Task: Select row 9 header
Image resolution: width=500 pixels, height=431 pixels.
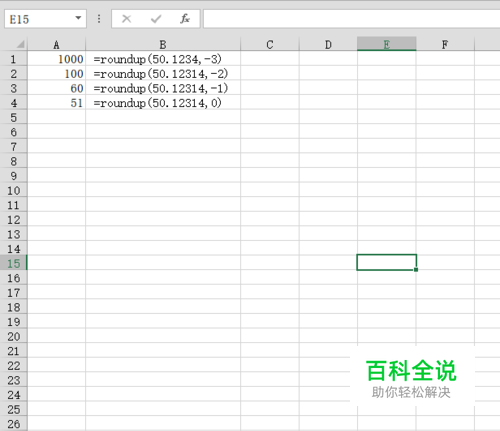Action: pyautogui.click(x=13, y=176)
